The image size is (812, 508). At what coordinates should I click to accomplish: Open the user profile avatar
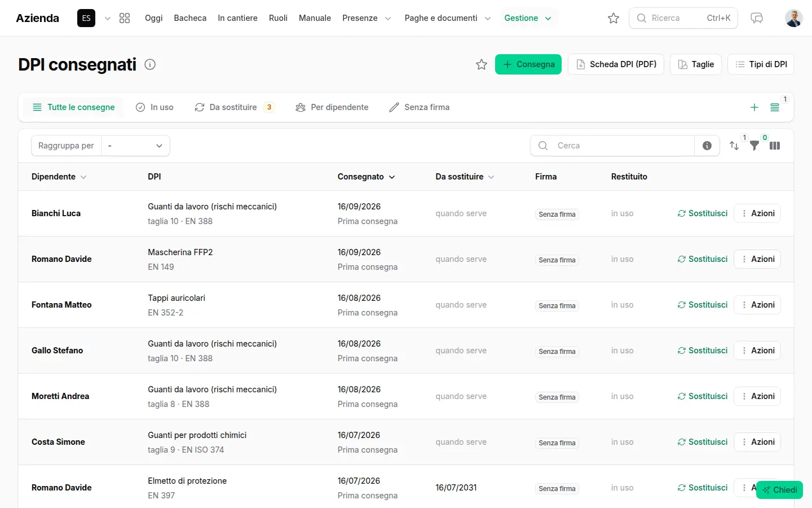794,18
